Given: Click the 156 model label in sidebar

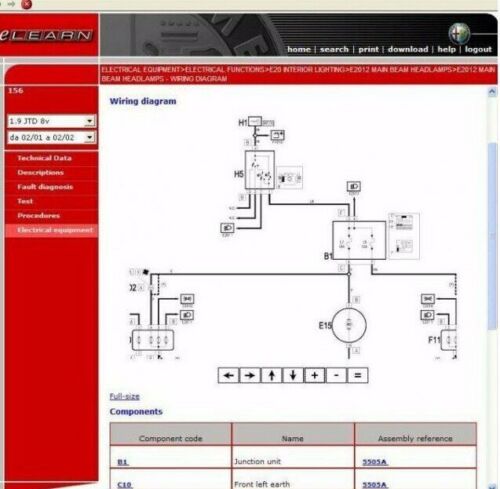Looking at the screenshot, I should pos(16,91).
